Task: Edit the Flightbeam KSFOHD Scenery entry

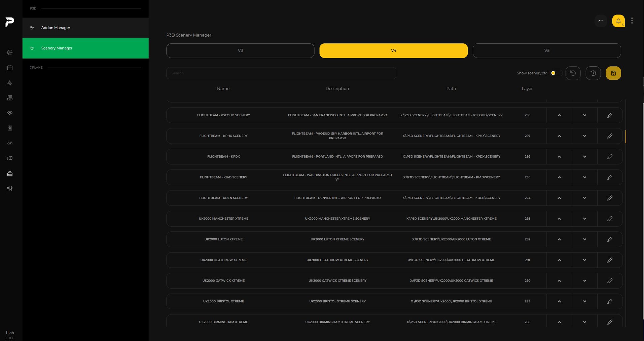Action: (610, 115)
